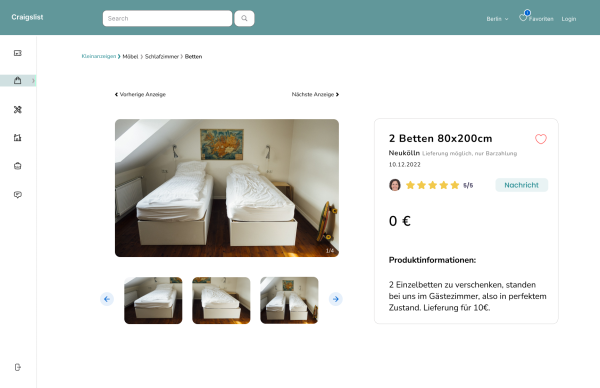Open the third sidebar tools icon
The height and width of the screenshot is (388, 600).
coord(18,109)
